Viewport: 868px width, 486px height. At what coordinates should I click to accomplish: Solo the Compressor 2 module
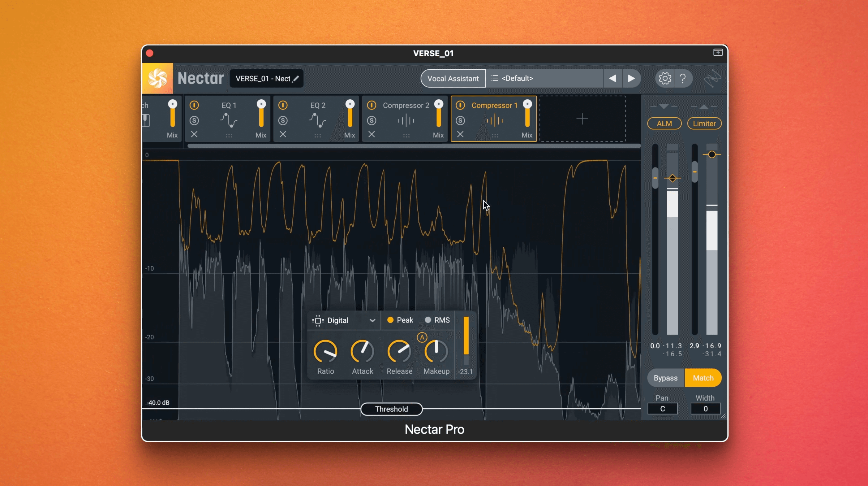[x=372, y=120]
